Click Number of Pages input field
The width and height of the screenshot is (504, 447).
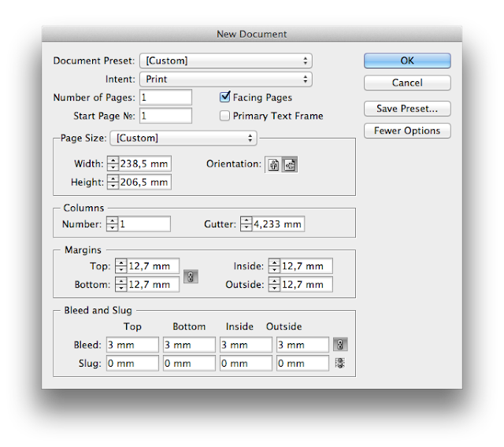tap(165, 97)
